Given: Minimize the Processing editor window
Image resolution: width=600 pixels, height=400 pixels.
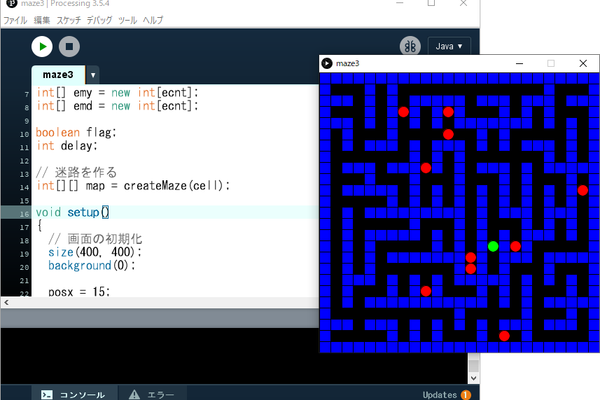Looking at the screenshot, I should pyautogui.click(x=400, y=3).
